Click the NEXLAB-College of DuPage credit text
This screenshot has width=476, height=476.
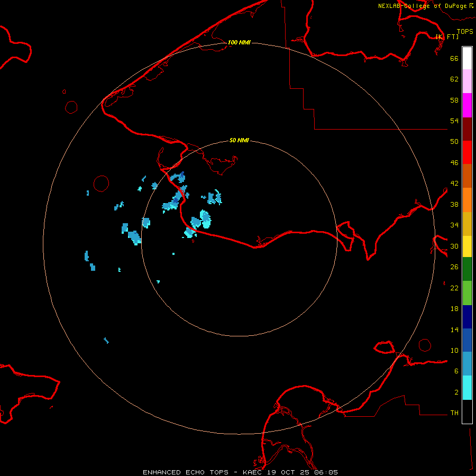[425, 6]
